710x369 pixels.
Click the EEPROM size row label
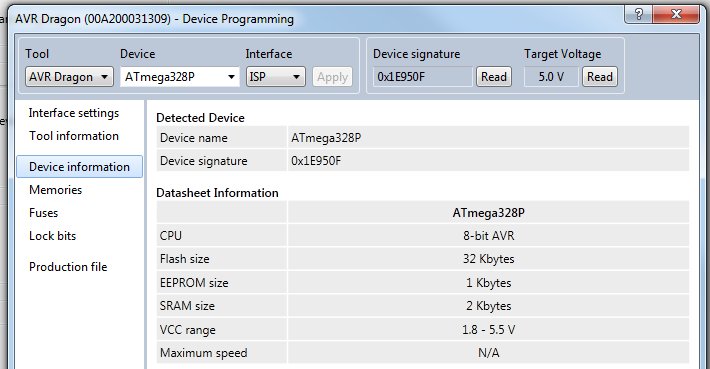194,283
